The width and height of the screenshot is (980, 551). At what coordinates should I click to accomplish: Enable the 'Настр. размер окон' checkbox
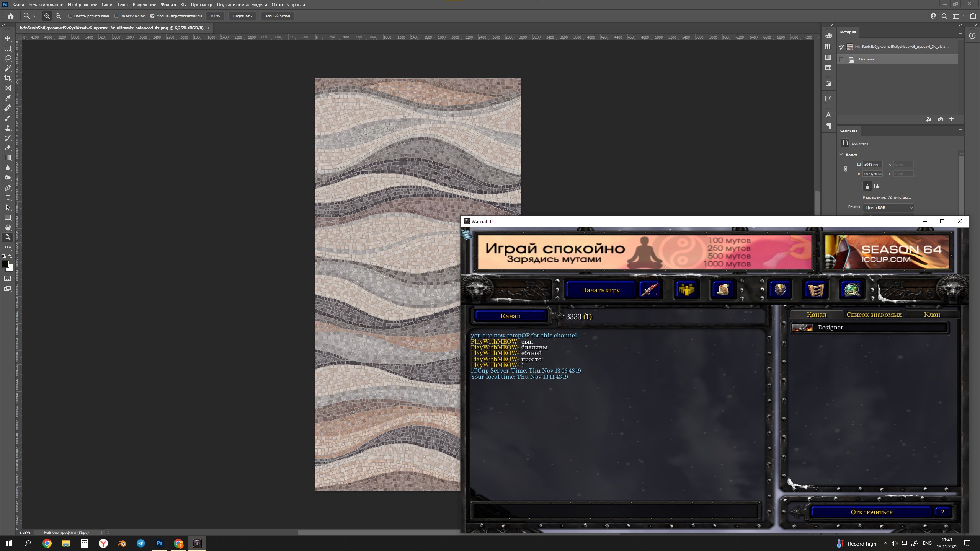[x=70, y=16]
